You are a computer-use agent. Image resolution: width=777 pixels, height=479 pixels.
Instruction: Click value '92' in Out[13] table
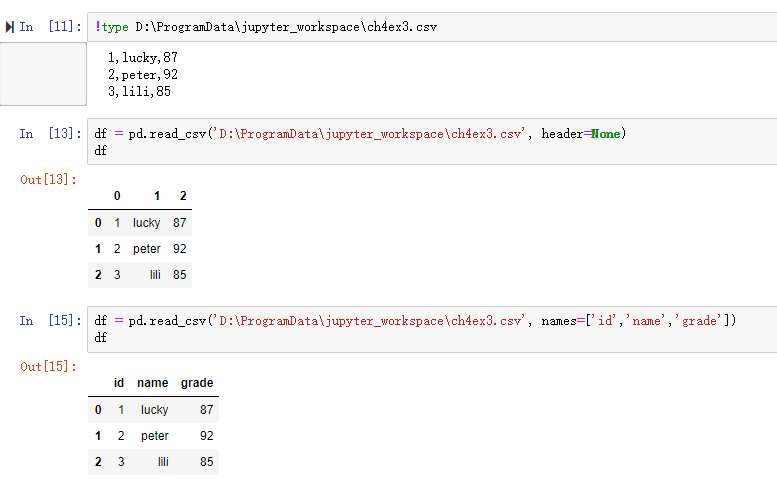pyautogui.click(x=179, y=249)
